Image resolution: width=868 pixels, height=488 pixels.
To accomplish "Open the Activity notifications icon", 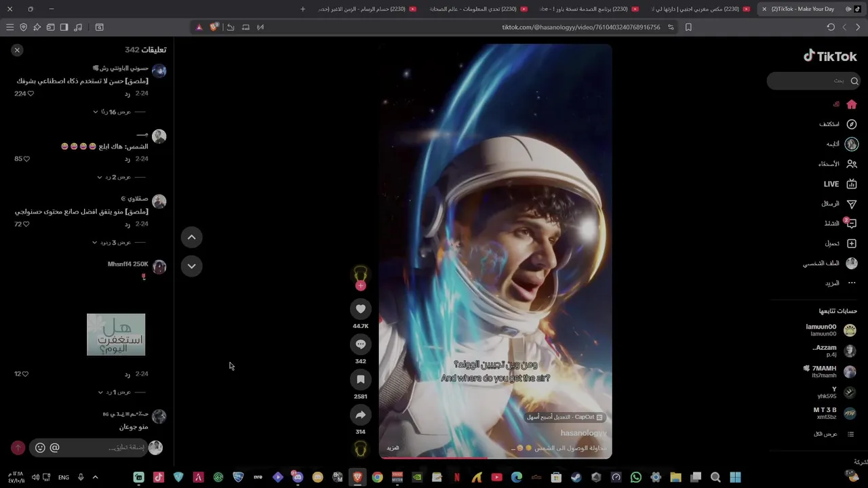I will click(x=851, y=223).
